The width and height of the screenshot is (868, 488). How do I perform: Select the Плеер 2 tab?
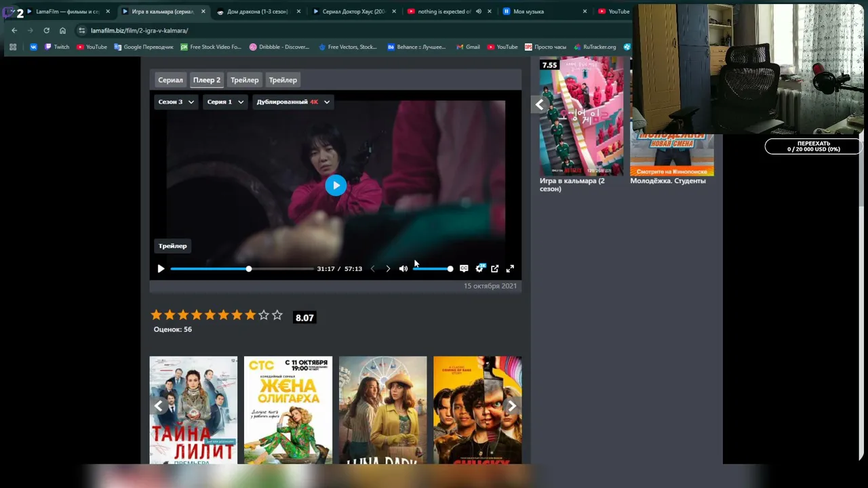207,80
